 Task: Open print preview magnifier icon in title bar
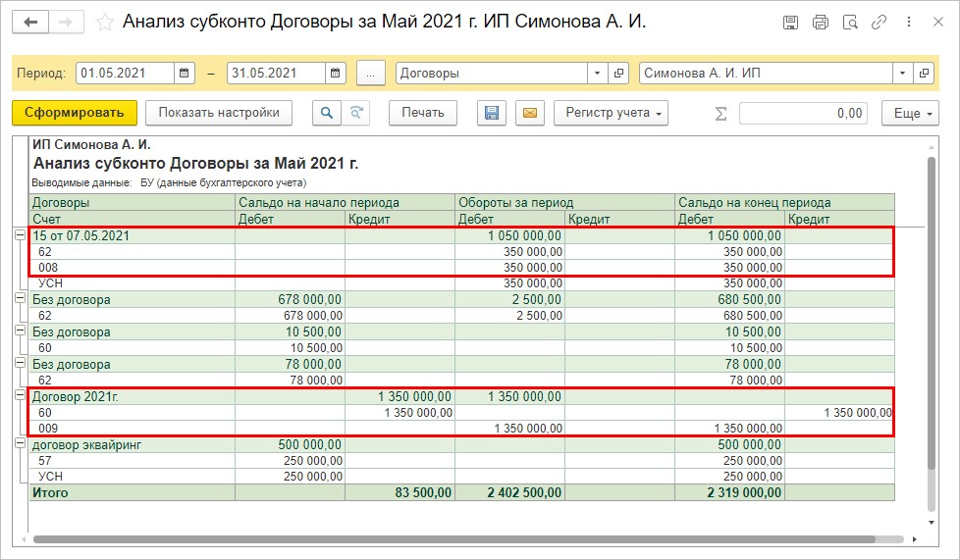pos(850,23)
